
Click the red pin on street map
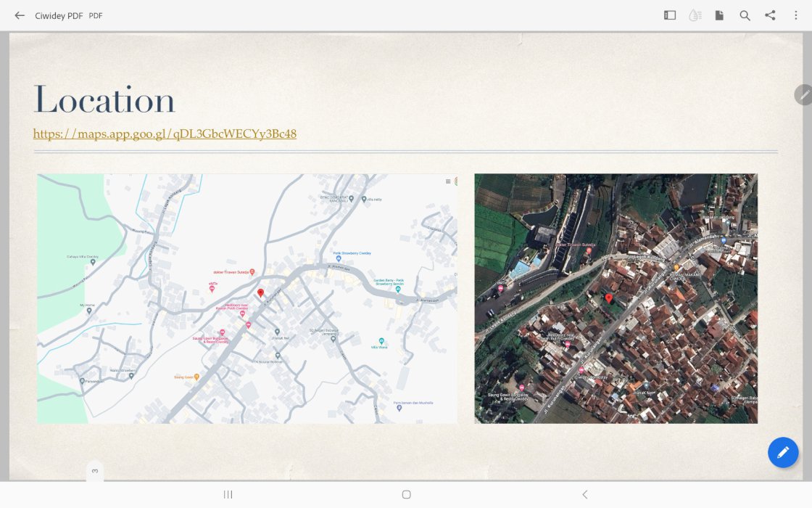click(x=261, y=293)
